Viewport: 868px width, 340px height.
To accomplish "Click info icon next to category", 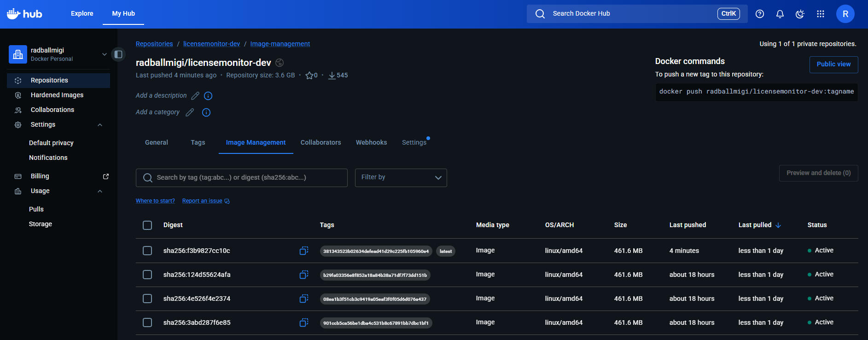I will [x=206, y=112].
